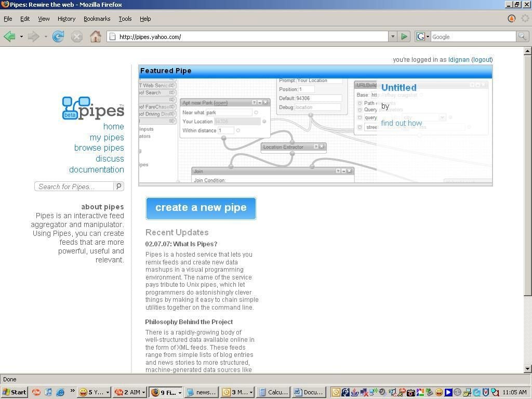Click the scrollbar up arrow
This screenshot has width=532, height=399.
point(527,51)
